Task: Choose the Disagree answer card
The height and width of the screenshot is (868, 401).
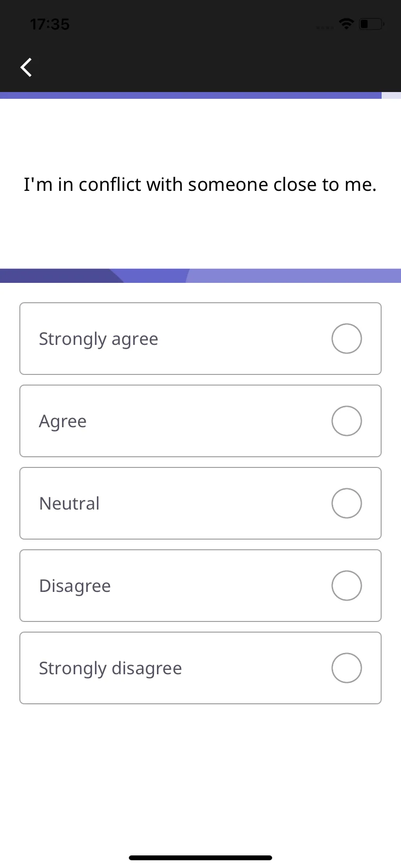Action: 200,586
